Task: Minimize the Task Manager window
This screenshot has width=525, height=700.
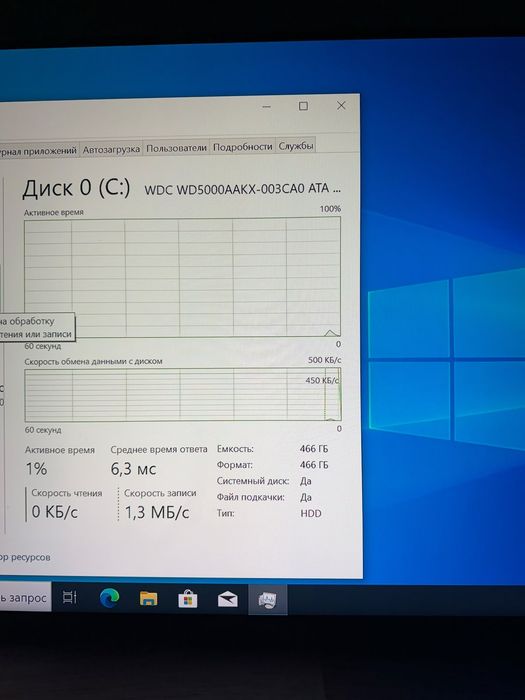Action: (267, 107)
